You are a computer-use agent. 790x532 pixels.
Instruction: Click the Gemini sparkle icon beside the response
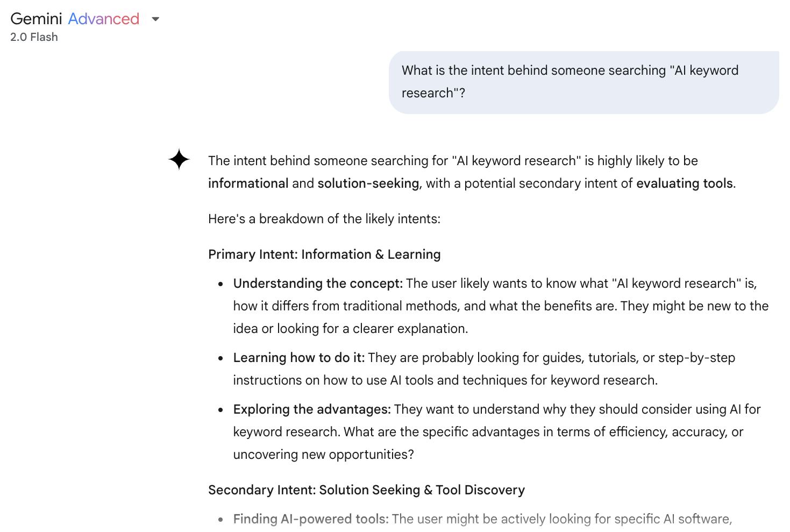click(179, 160)
